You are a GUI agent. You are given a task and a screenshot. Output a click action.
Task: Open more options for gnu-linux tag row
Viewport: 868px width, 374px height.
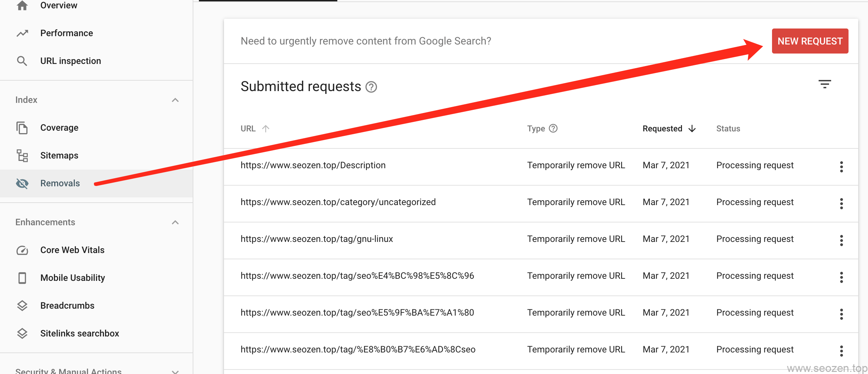click(841, 241)
